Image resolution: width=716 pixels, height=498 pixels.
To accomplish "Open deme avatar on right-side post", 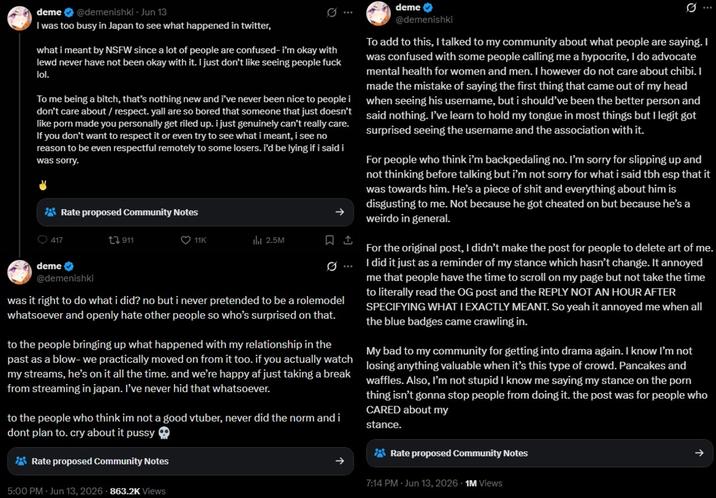I will tap(379, 13).
